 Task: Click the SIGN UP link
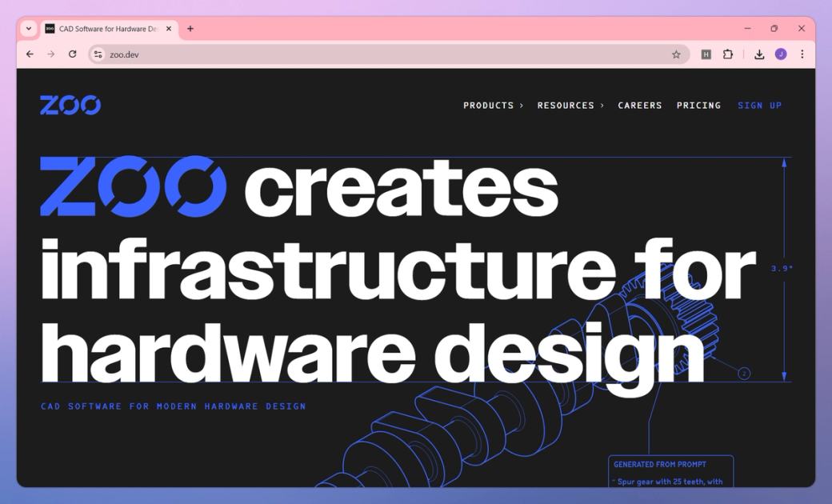point(759,105)
